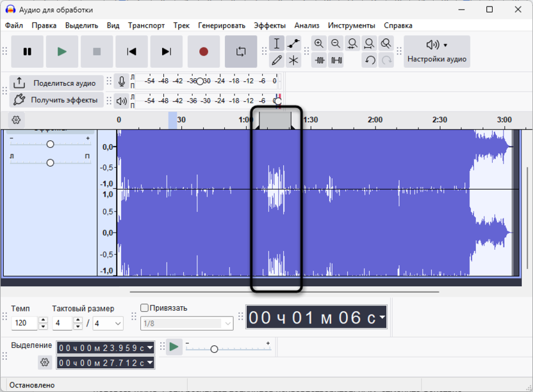The image size is (533, 392).
Task: Select the Envelope tool
Action: click(x=292, y=44)
